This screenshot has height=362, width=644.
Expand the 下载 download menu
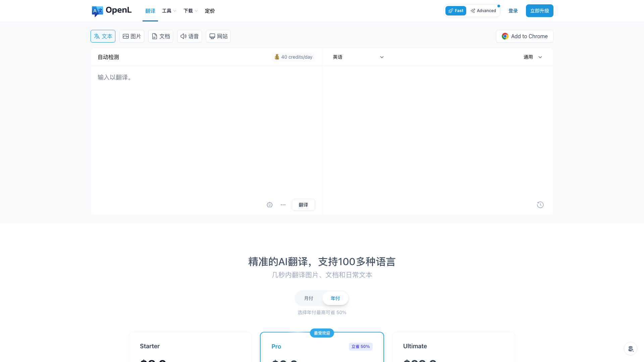tap(191, 11)
